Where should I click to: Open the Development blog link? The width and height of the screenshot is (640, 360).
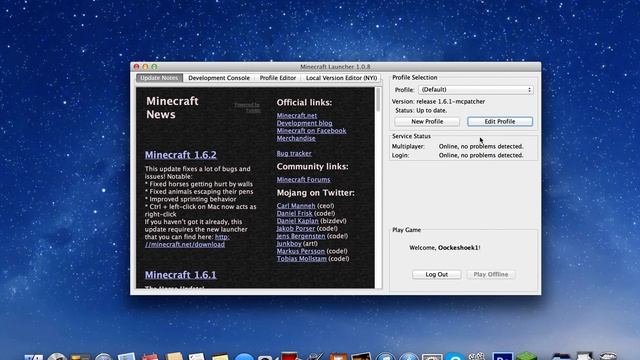tap(304, 123)
